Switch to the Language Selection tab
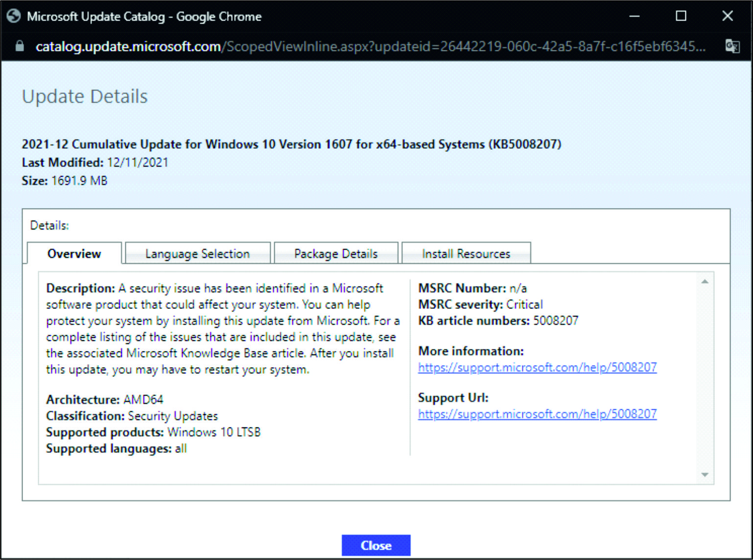 click(x=198, y=254)
